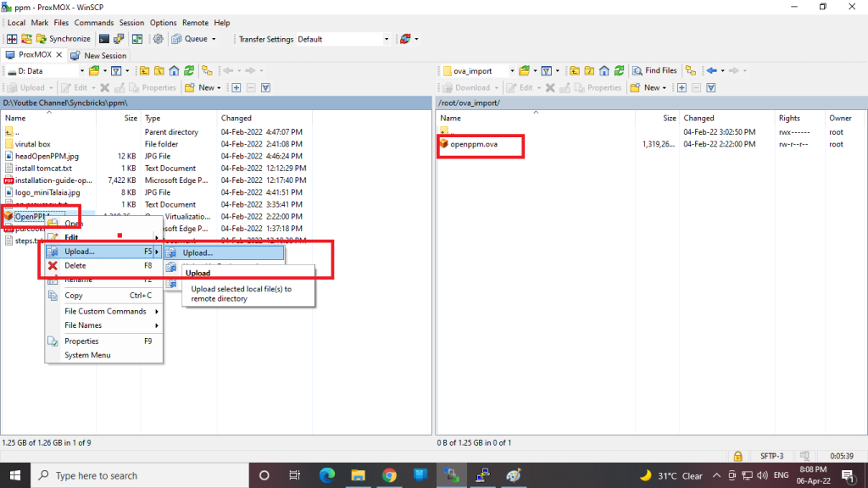Refresh the local panel
This screenshot has width=868, height=488.
point(189,71)
